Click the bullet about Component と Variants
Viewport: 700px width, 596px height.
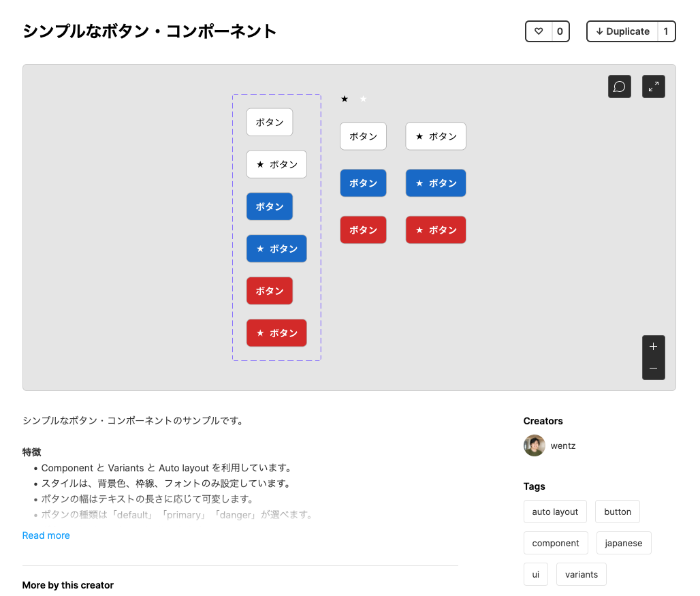[x=168, y=468]
